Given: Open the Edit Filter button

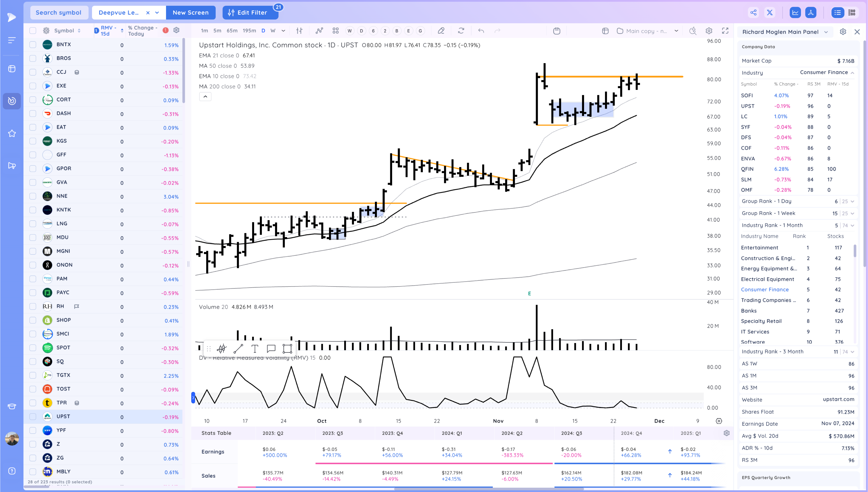Looking at the screenshot, I should tap(250, 13).
